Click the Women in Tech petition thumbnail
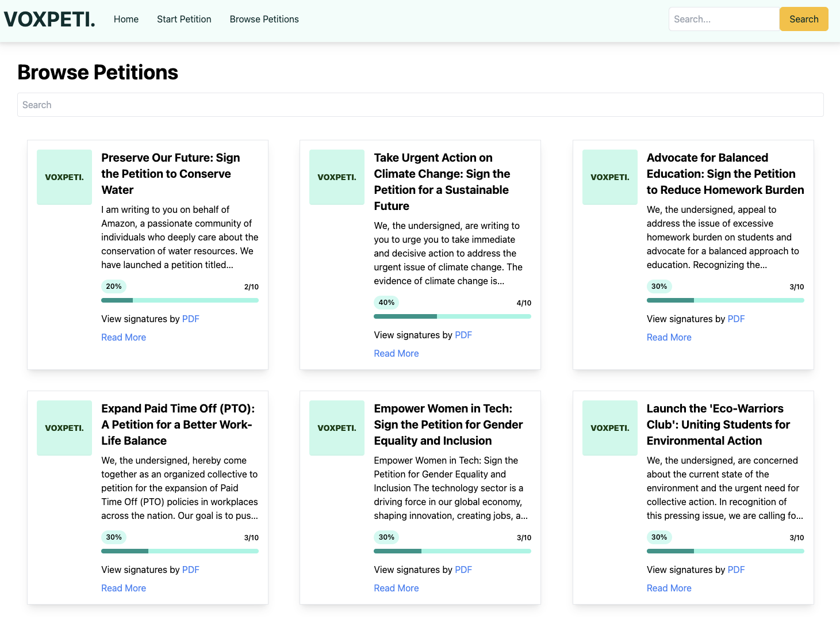The height and width of the screenshot is (619, 840). [337, 428]
